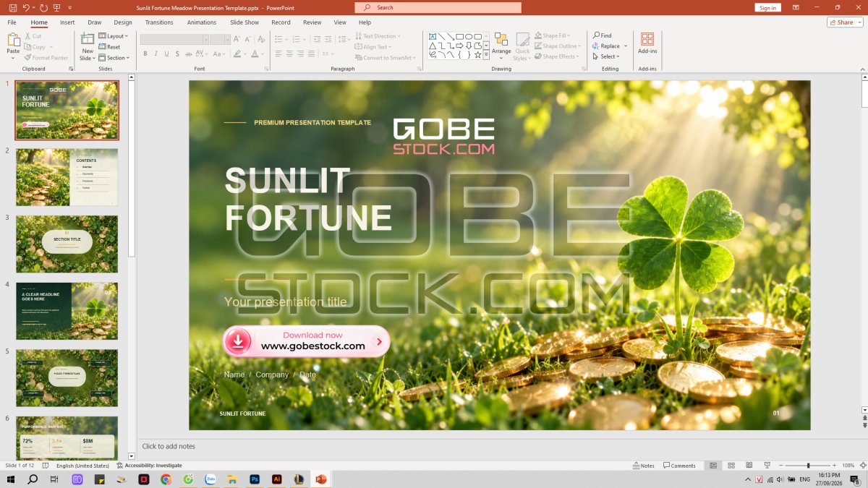
Task: Switch to Slide Sorter view icon
Action: (x=731, y=466)
